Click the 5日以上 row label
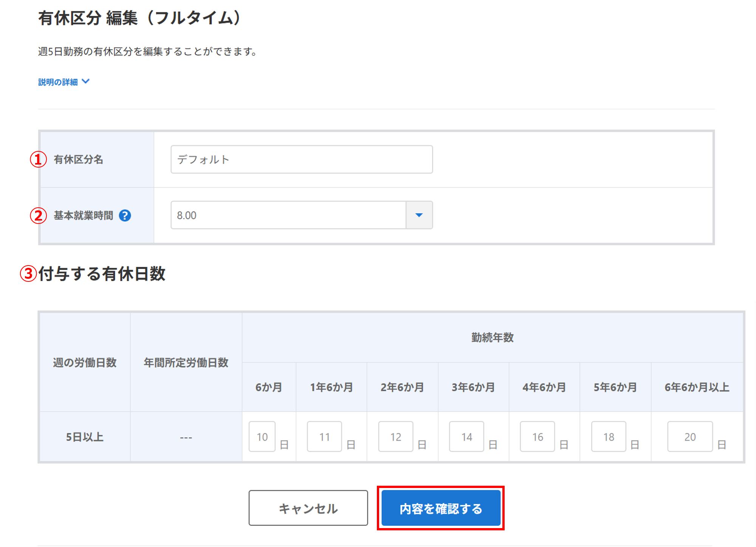Viewport: 756px width, 547px height. point(85,437)
